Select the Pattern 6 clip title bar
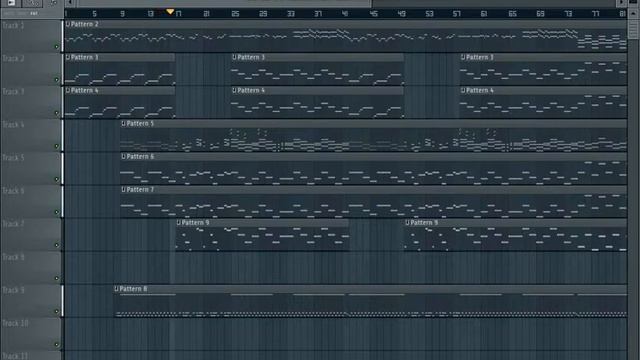The height and width of the screenshot is (360, 640). click(x=373, y=157)
